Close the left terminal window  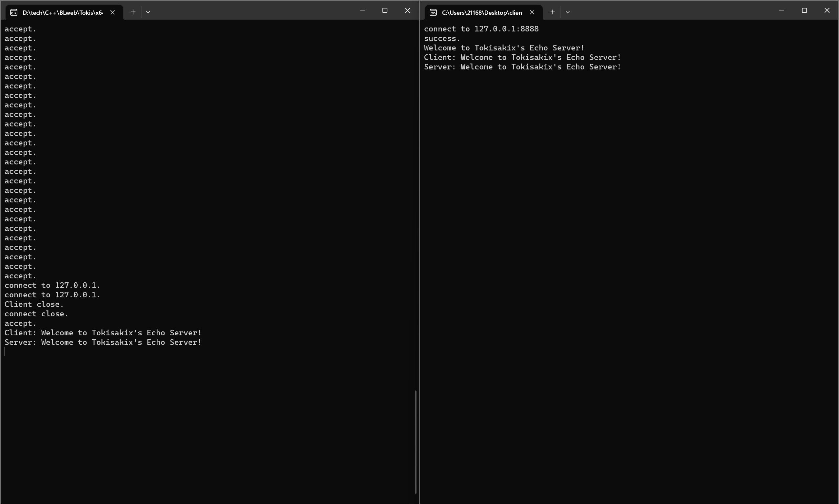point(407,10)
